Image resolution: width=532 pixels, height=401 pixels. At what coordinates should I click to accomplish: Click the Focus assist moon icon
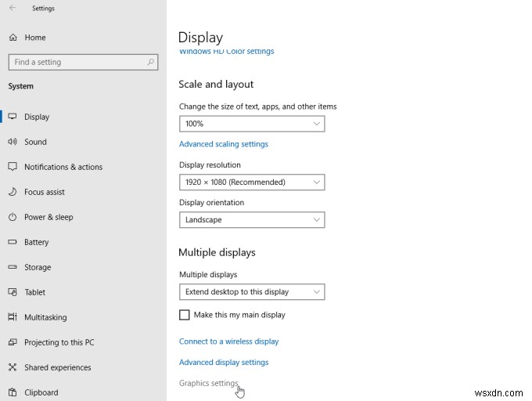13,192
